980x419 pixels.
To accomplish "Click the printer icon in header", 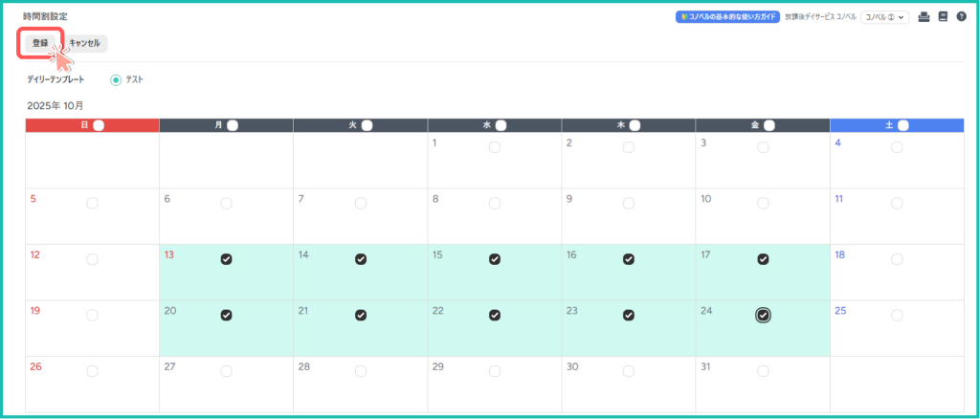I will (x=924, y=17).
